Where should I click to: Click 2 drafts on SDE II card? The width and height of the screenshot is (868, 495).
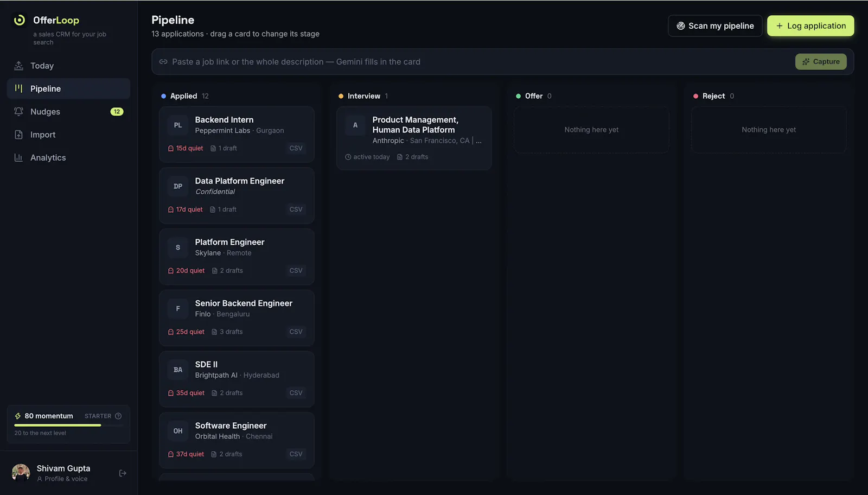pos(227,393)
